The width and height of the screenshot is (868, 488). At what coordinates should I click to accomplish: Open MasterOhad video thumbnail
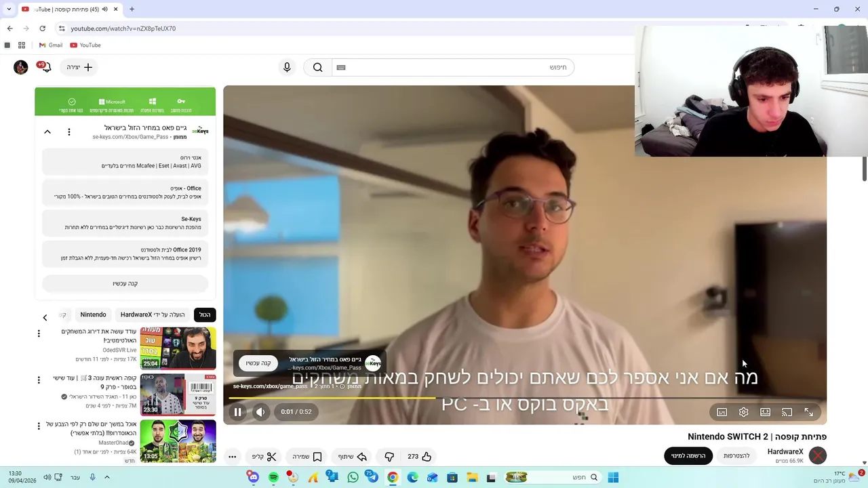[x=178, y=441]
